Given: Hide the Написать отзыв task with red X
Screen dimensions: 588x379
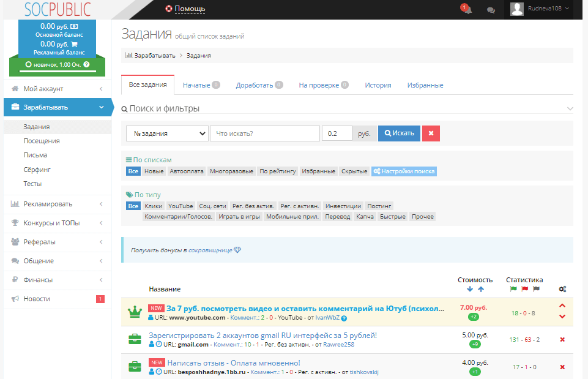Looking at the screenshot, I should [x=562, y=367].
